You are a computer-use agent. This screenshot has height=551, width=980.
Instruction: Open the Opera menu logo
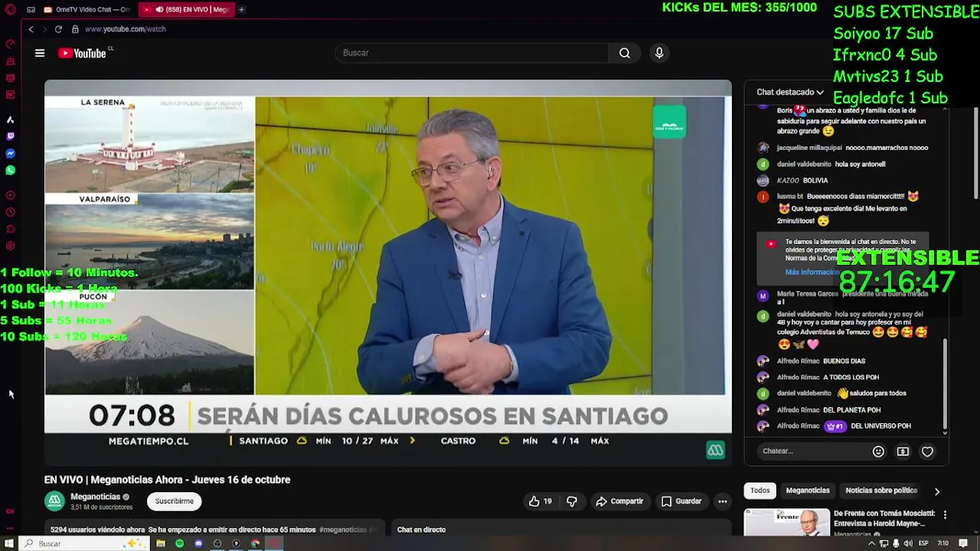click(x=10, y=10)
